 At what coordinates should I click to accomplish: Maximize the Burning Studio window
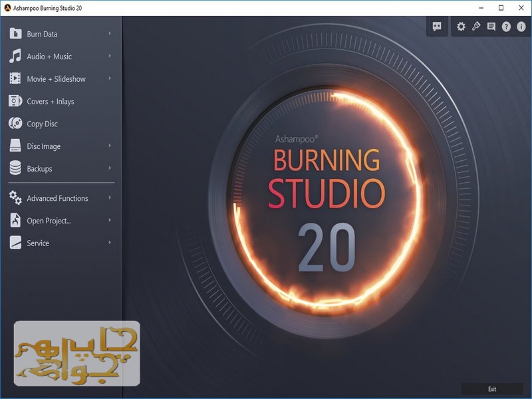coord(501,8)
